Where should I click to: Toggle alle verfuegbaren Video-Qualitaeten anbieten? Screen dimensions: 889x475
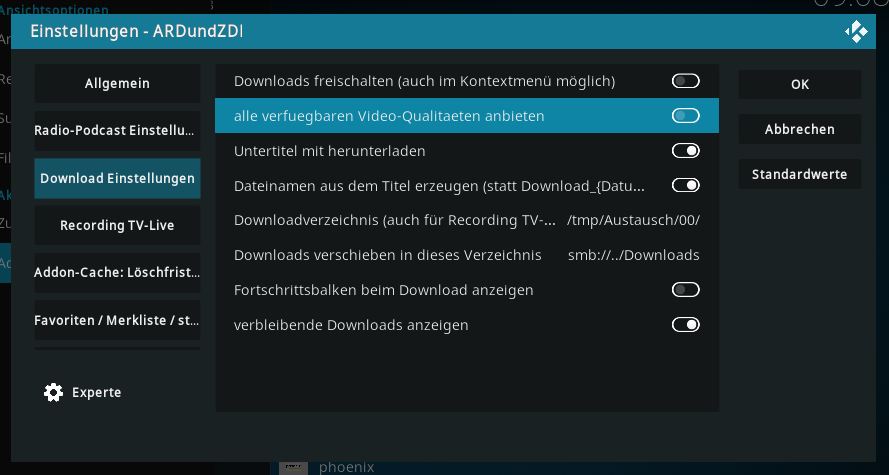[685, 116]
